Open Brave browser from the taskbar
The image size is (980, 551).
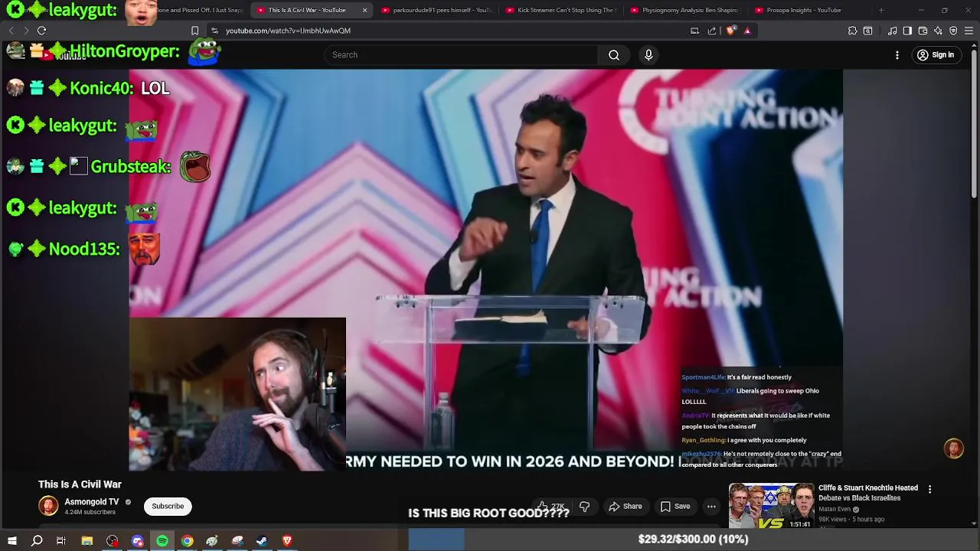click(287, 541)
